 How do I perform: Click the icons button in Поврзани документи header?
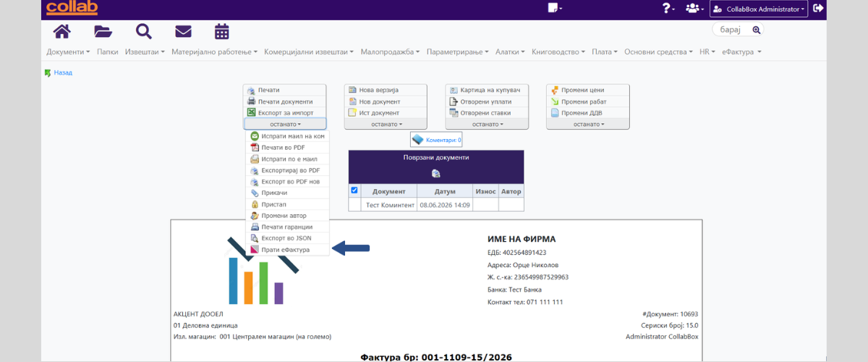click(435, 173)
